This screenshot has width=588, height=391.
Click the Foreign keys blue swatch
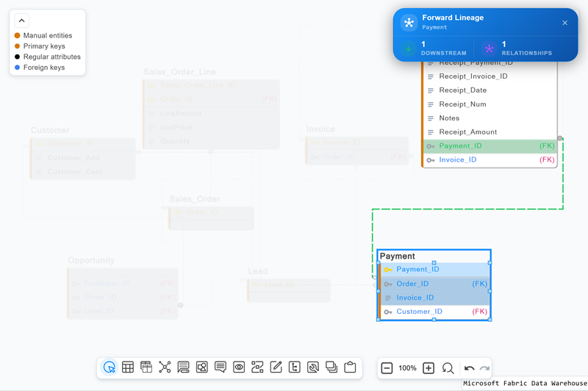point(17,68)
